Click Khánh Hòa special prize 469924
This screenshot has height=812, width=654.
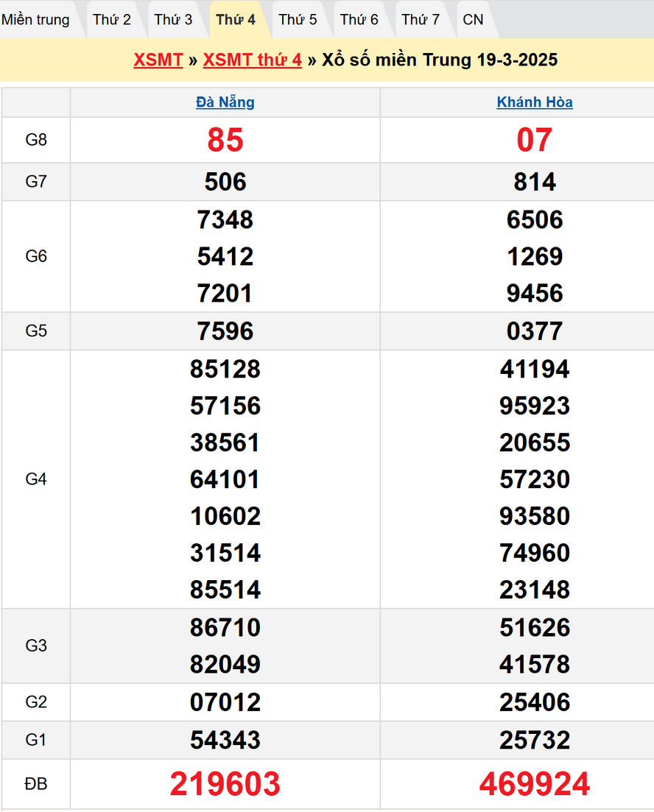pos(535,784)
